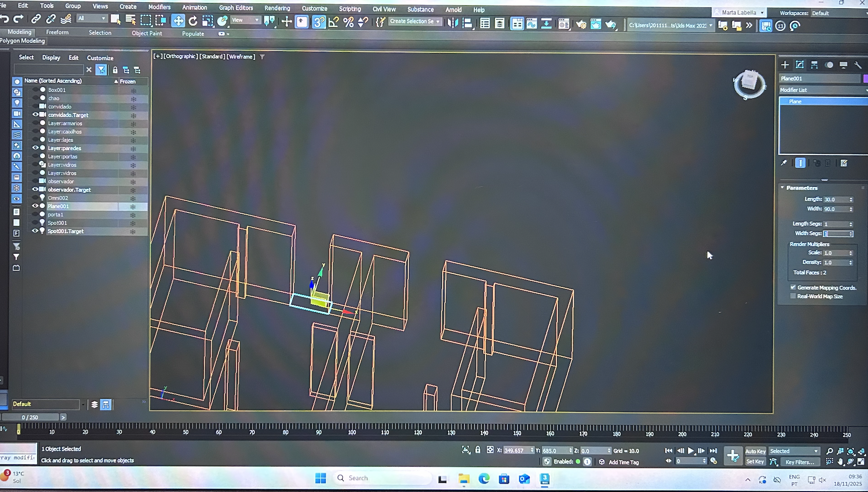This screenshot has height=492, width=868.
Task: Enable Generate Mapping Coords checkbox
Action: coord(793,287)
